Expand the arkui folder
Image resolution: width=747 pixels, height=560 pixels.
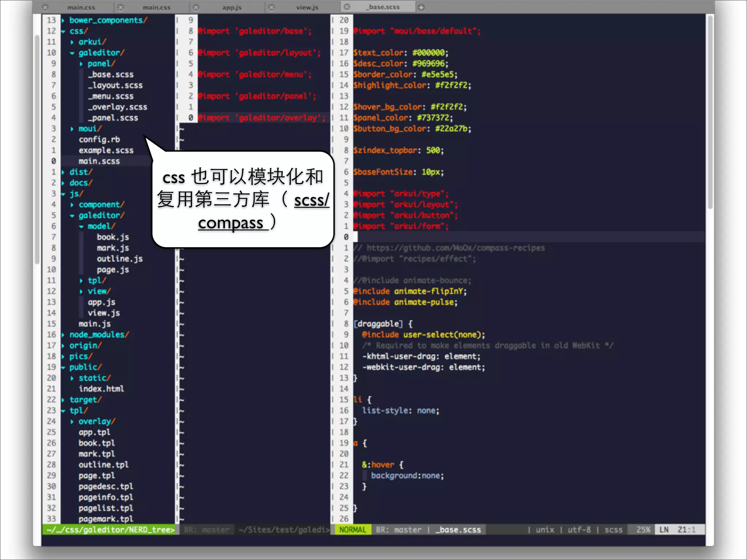coord(72,42)
